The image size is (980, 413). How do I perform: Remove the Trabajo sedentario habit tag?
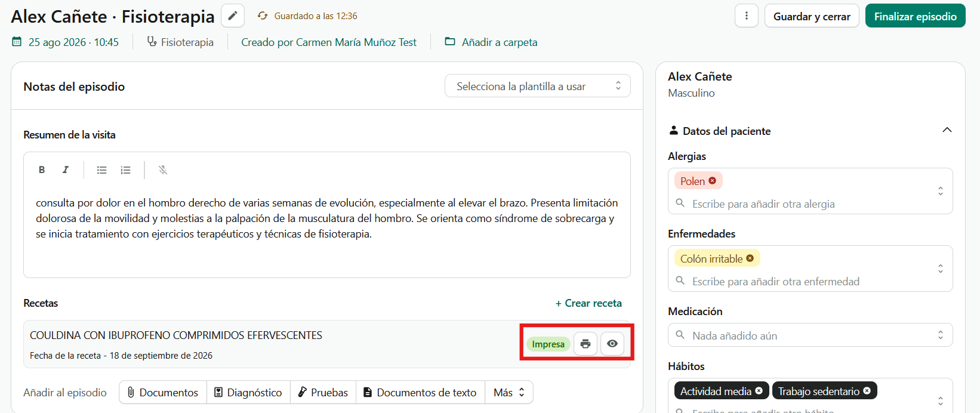click(867, 391)
